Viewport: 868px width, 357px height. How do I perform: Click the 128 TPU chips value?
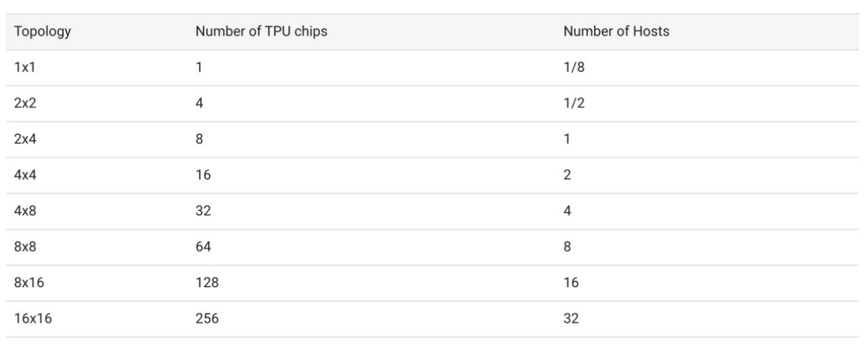tap(207, 283)
